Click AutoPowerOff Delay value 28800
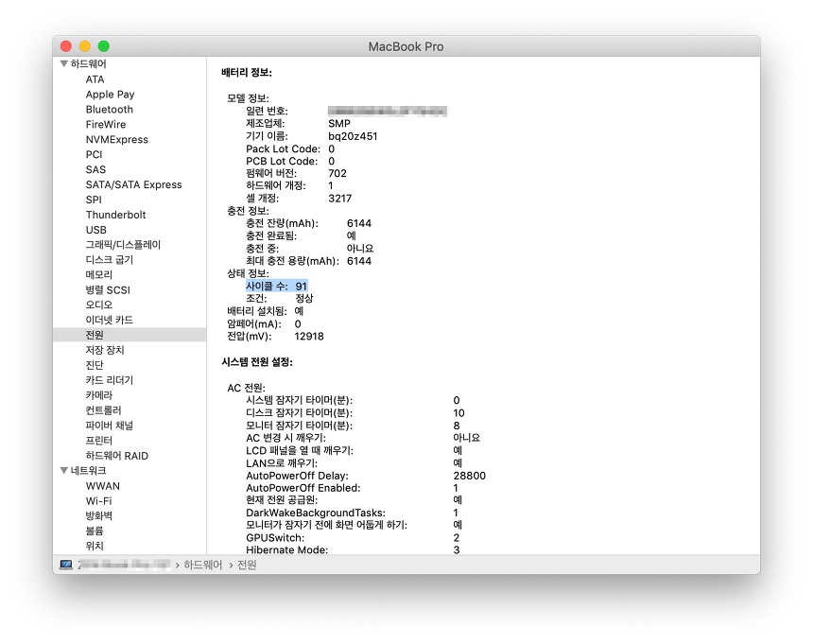 point(469,476)
